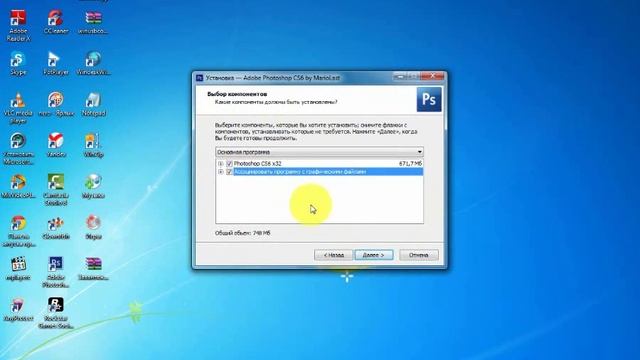Open the 'Основная программа' install type dropdown

319,152
